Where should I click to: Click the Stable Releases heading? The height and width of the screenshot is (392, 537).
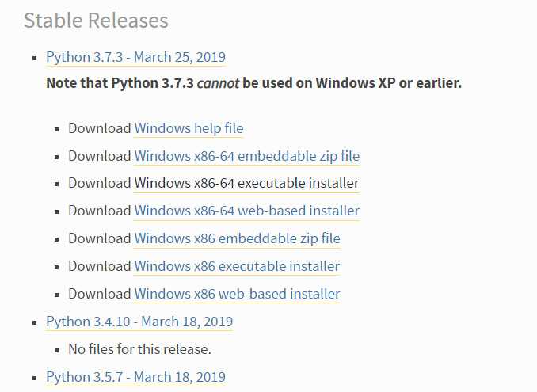[x=96, y=21]
